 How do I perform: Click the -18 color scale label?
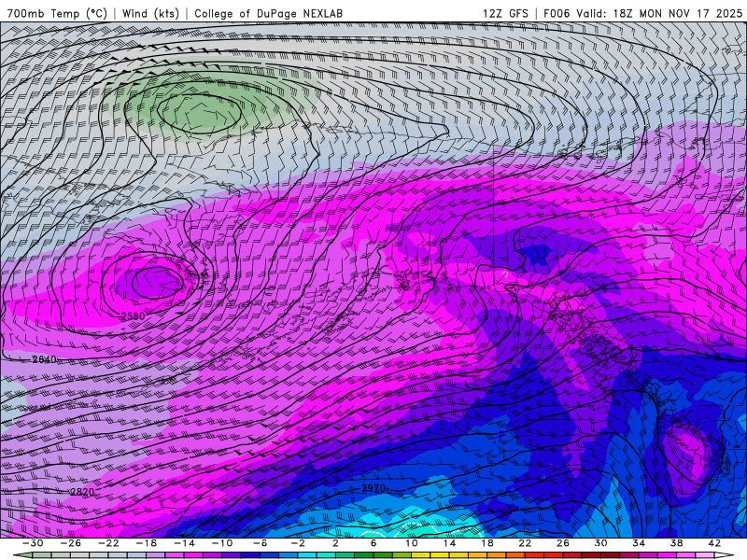point(147,543)
